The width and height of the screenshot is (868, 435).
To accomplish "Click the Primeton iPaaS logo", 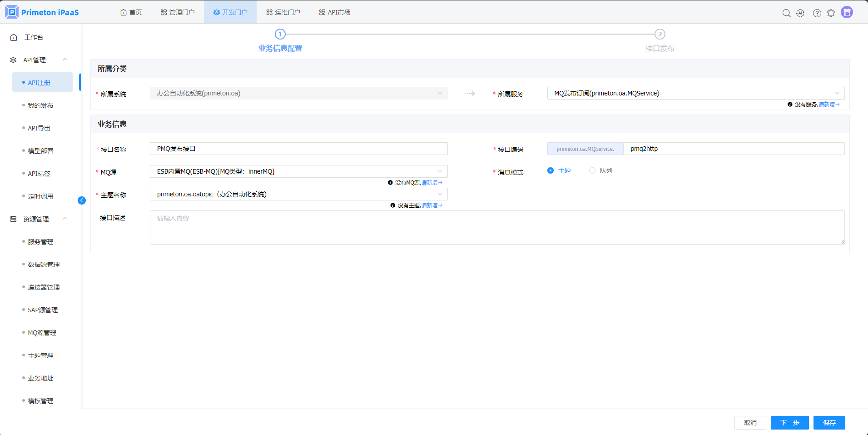I will pyautogui.click(x=42, y=12).
